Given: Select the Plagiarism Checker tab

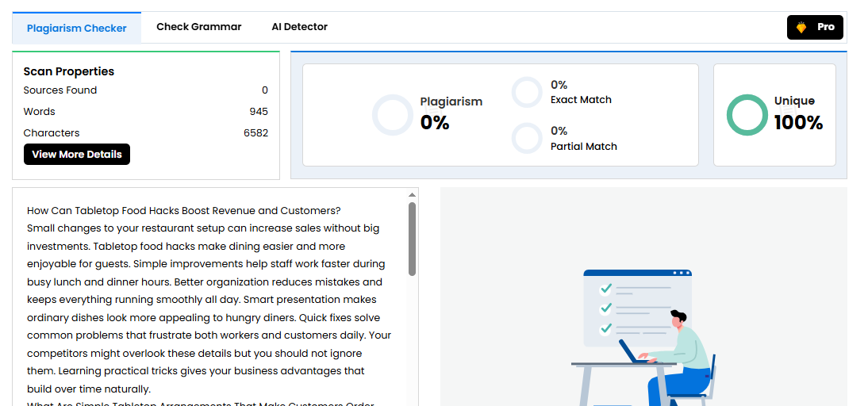Looking at the screenshot, I should 77,28.
